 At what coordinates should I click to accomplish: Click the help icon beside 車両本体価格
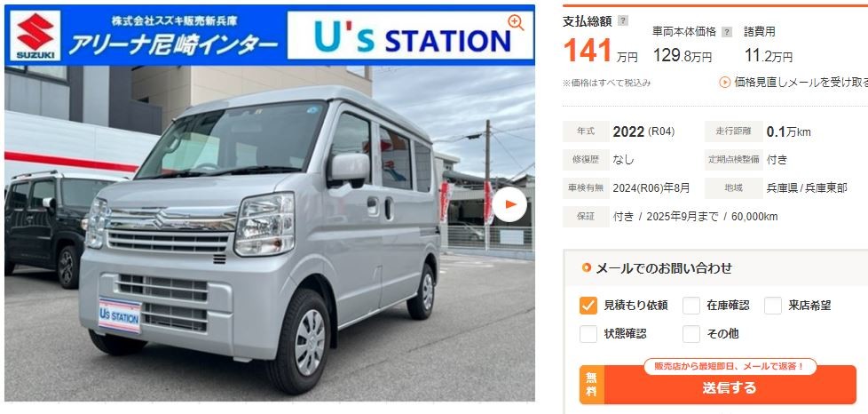point(727,32)
